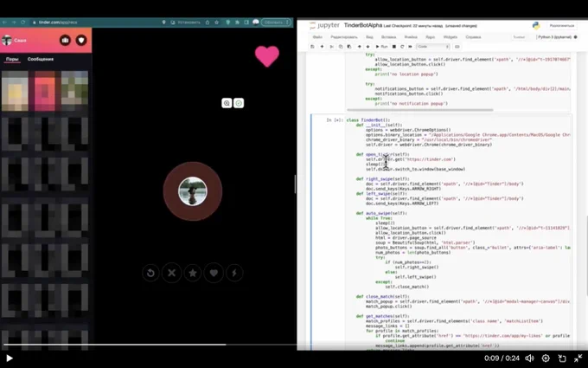Click the first blurred match thumbnail

click(x=15, y=91)
